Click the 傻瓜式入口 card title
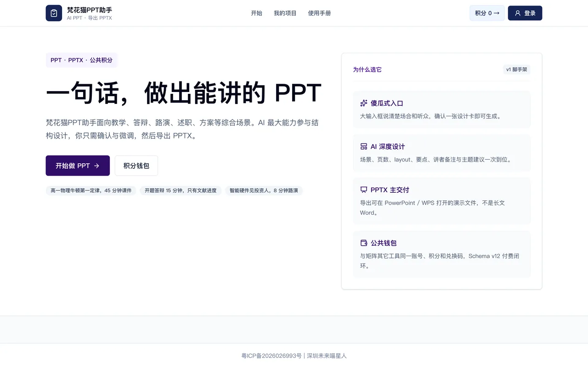The height and width of the screenshot is (368, 588). point(387,103)
